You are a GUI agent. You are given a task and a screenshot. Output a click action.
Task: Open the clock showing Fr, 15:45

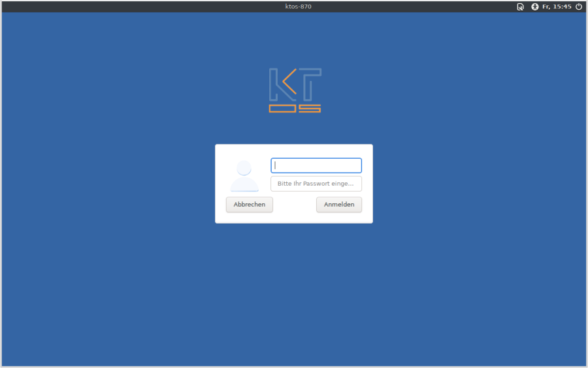pyautogui.click(x=557, y=7)
